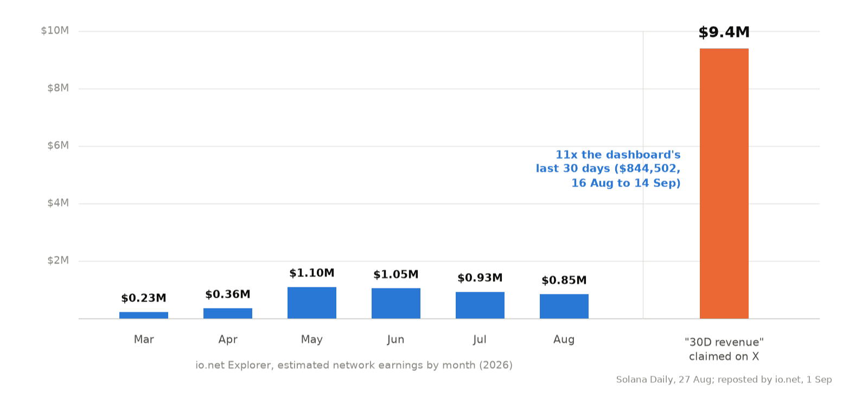Click the blue Jun bar

tap(396, 304)
